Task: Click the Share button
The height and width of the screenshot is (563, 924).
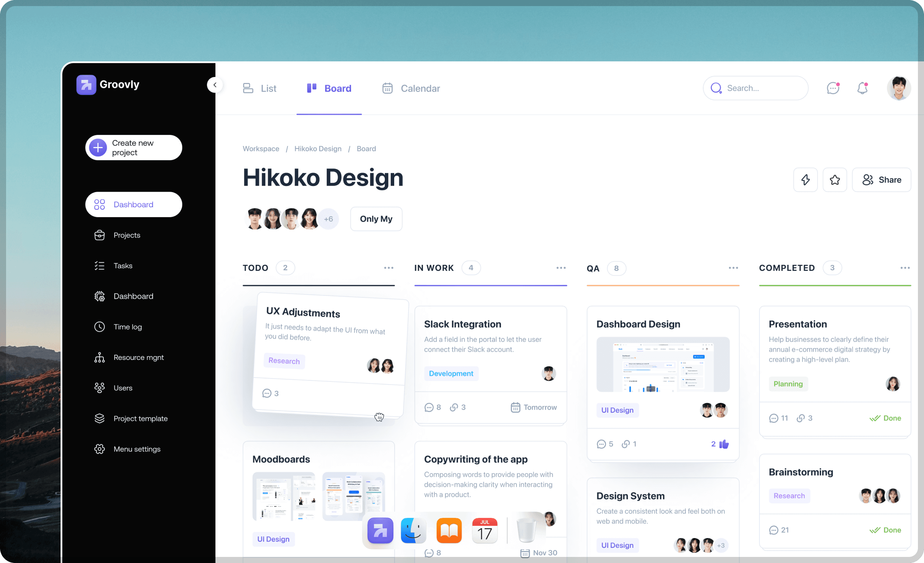Action: tap(882, 180)
